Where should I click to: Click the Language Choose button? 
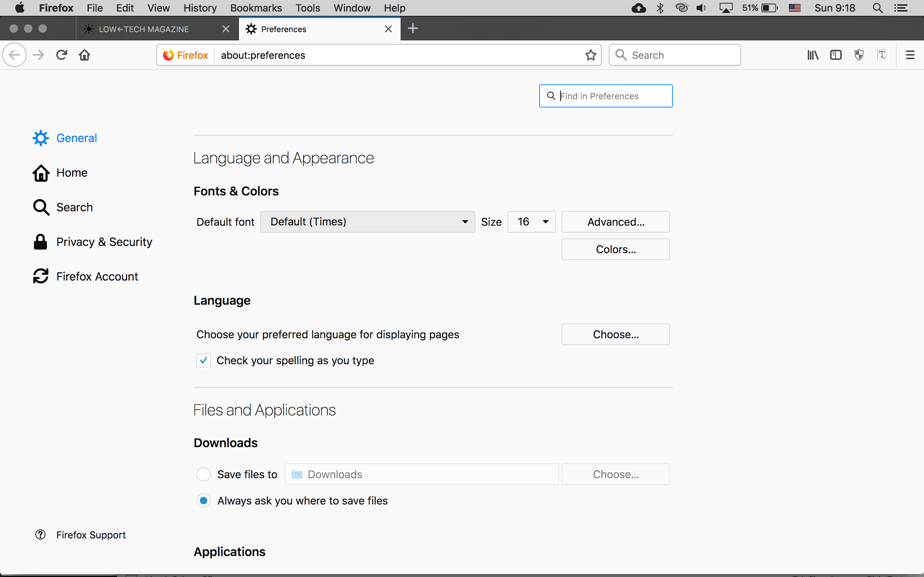click(x=615, y=334)
